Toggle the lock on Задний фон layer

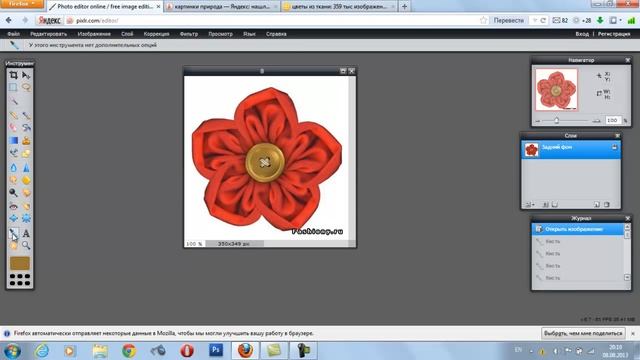click(614, 147)
